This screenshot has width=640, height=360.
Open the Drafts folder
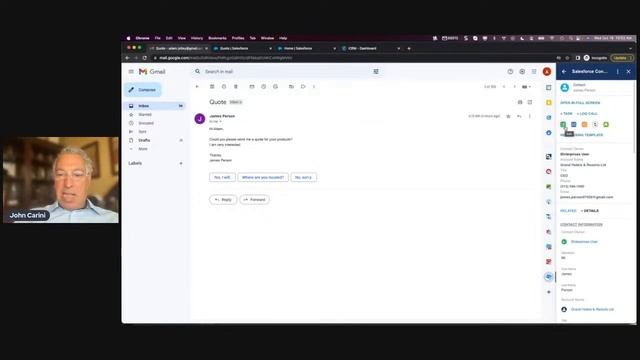pos(144,140)
